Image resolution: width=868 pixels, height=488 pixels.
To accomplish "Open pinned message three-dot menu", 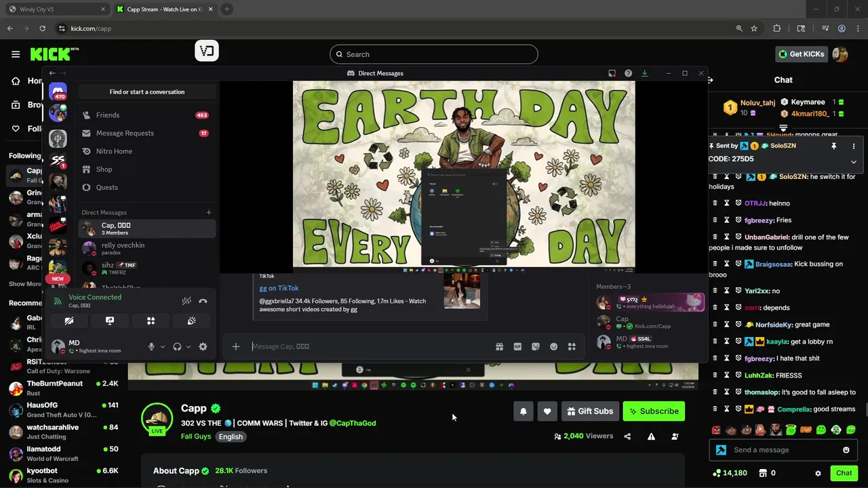I will (854, 146).
